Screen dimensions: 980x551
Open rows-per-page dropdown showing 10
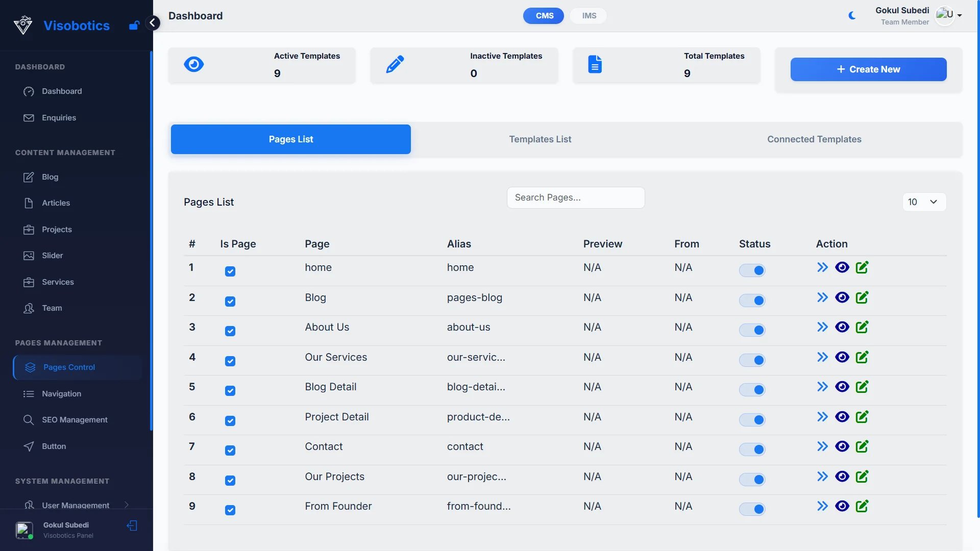(x=924, y=202)
